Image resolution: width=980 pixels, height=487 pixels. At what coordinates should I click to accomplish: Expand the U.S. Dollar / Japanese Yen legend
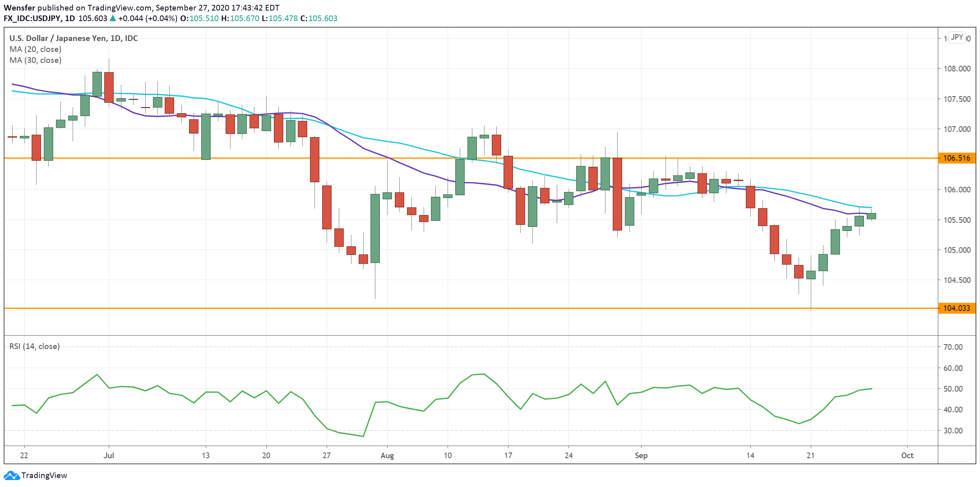pos(73,38)
